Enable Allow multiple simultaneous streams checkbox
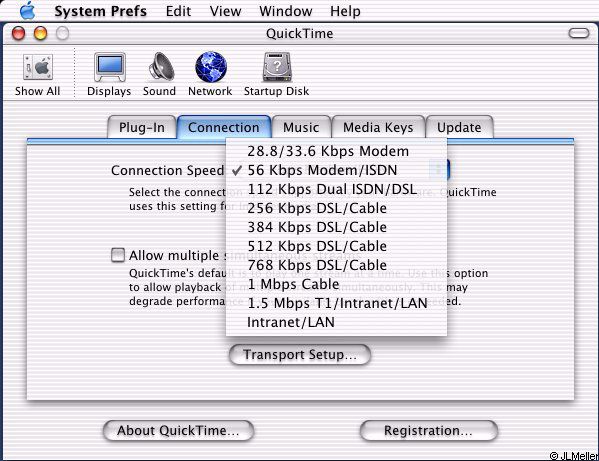599x461 pixels. (x=118, y=255)
